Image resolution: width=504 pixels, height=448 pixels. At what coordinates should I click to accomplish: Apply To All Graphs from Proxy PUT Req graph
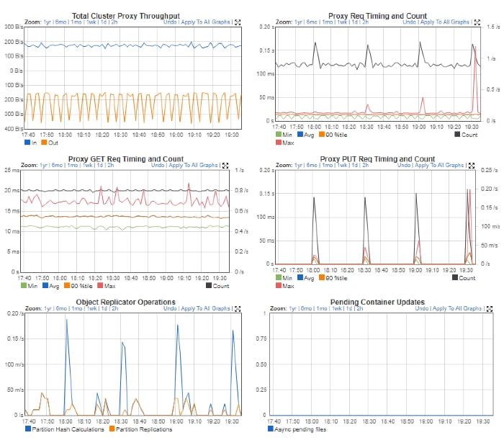(x=439, y=165)
